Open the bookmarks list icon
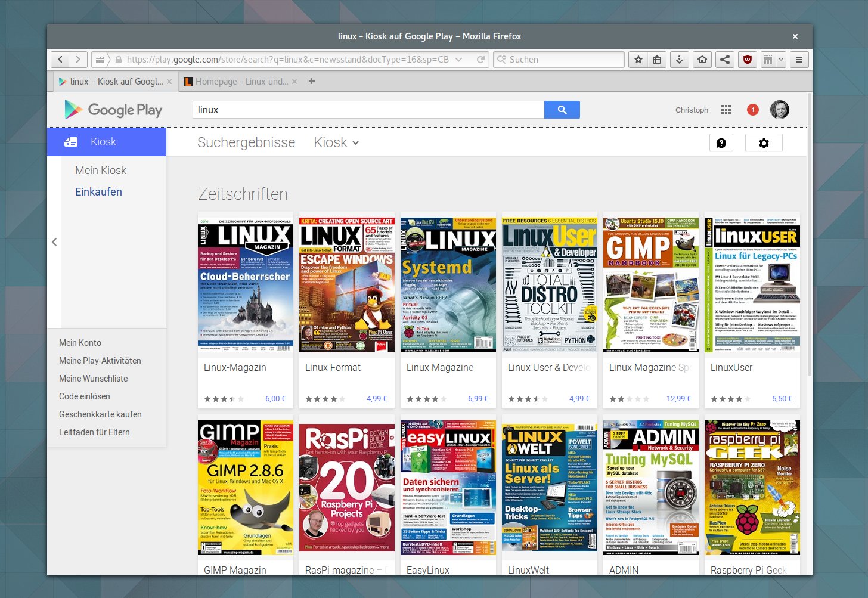Image resolution: width=868 pixels, height=598 pixels. pyautogui.click(x=657, y=60)
